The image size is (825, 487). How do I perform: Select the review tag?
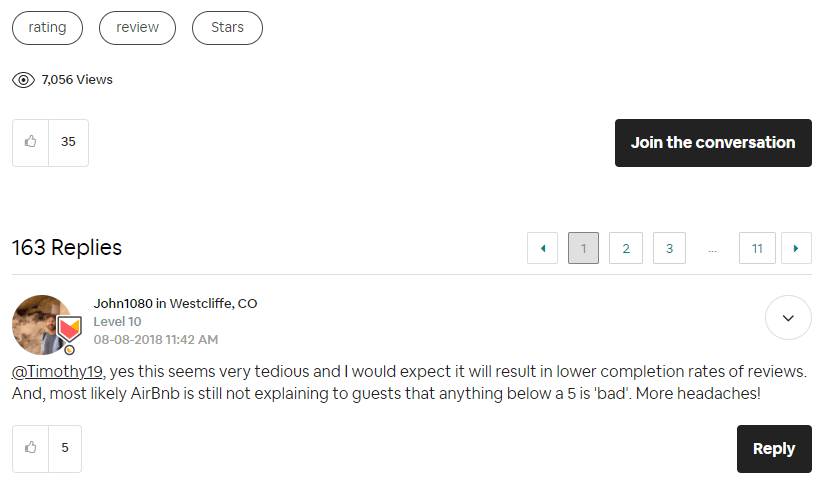pyautogui.click(x=137, y=28)
